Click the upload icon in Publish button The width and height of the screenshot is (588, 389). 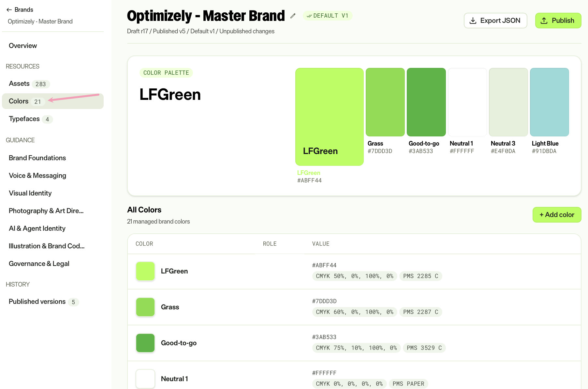(544, 21)
